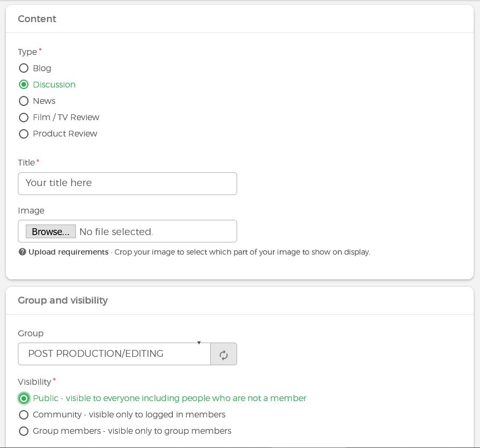Click the Upload requirements help icon
The width and height of the screenshot is (480, 448).
[22, 252]
